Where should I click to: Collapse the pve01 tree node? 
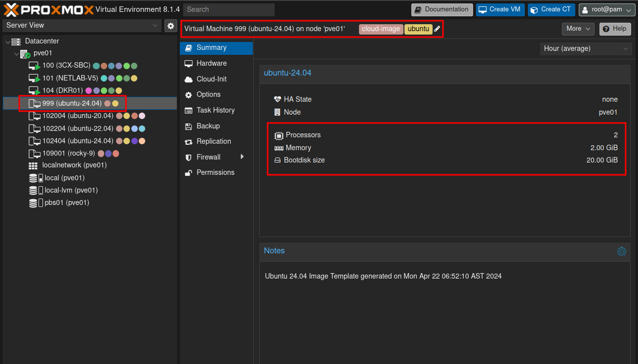tap(16, 53)
